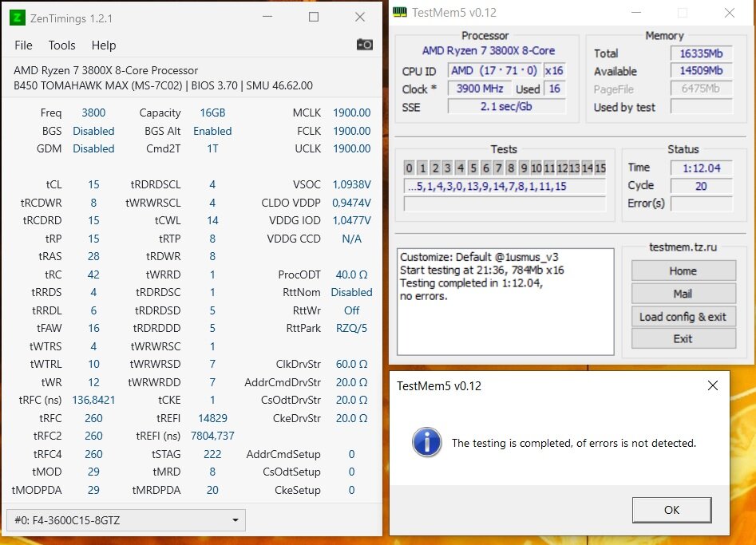This screenshot has height=545, width=756.
Task: Click the Cmd2T value 1T
Action: point(212,148)
